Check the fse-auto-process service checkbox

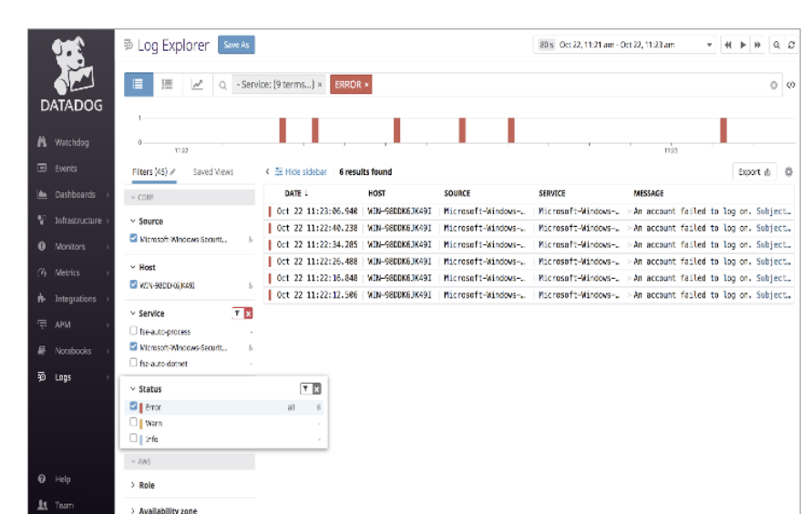click(134, 330)
